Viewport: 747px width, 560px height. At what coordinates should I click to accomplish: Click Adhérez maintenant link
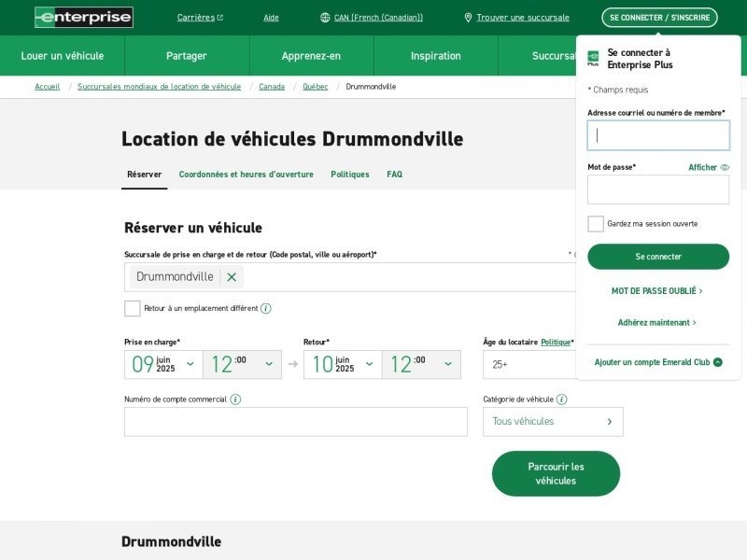(x=657, y=323)
